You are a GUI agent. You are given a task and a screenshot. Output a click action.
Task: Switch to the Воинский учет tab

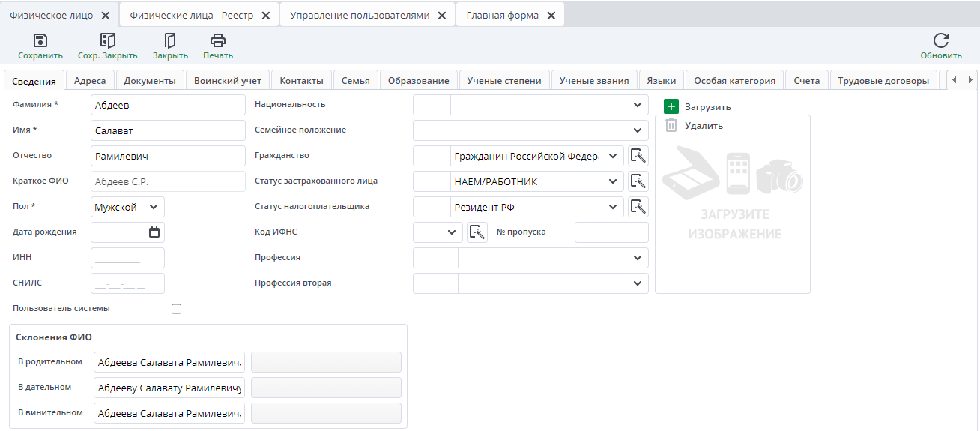click(x=228, y=81)
